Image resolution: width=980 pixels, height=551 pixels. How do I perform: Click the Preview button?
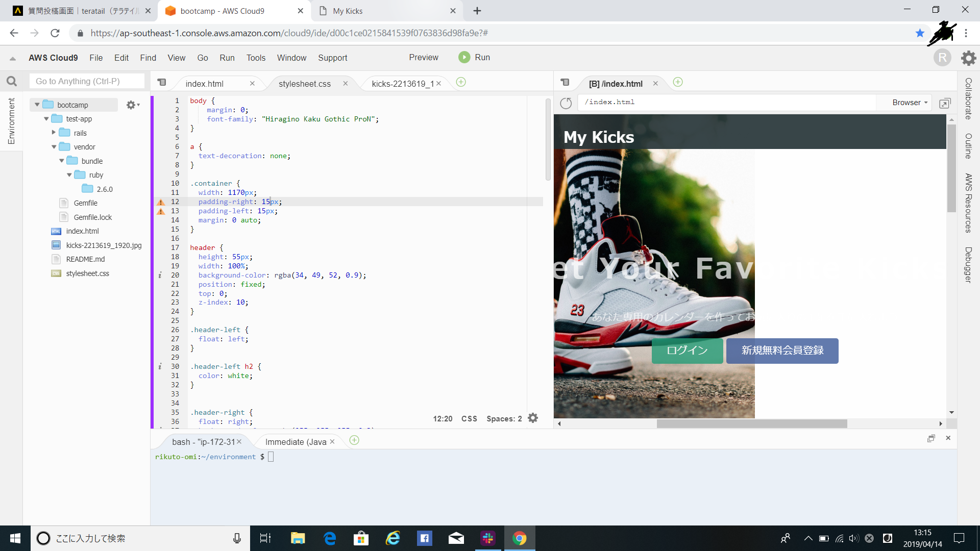423,57
